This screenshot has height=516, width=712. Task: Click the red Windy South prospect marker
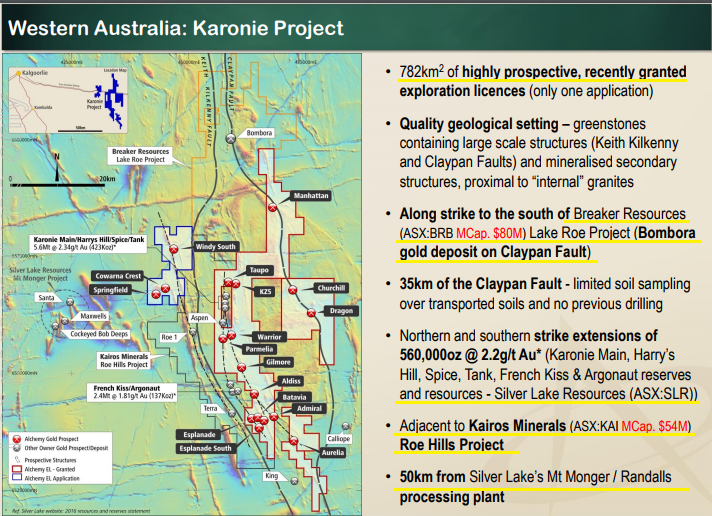[174, 249]
